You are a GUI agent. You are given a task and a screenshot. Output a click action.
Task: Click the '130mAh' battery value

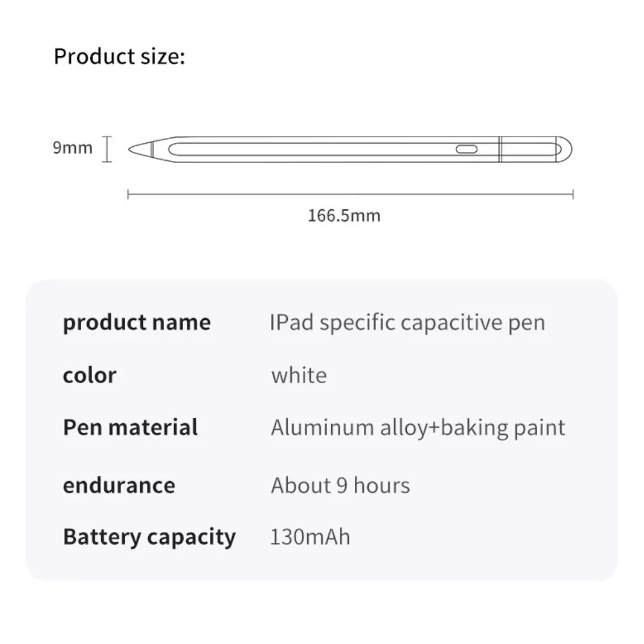pyautogui.click(x=310, y=537)
